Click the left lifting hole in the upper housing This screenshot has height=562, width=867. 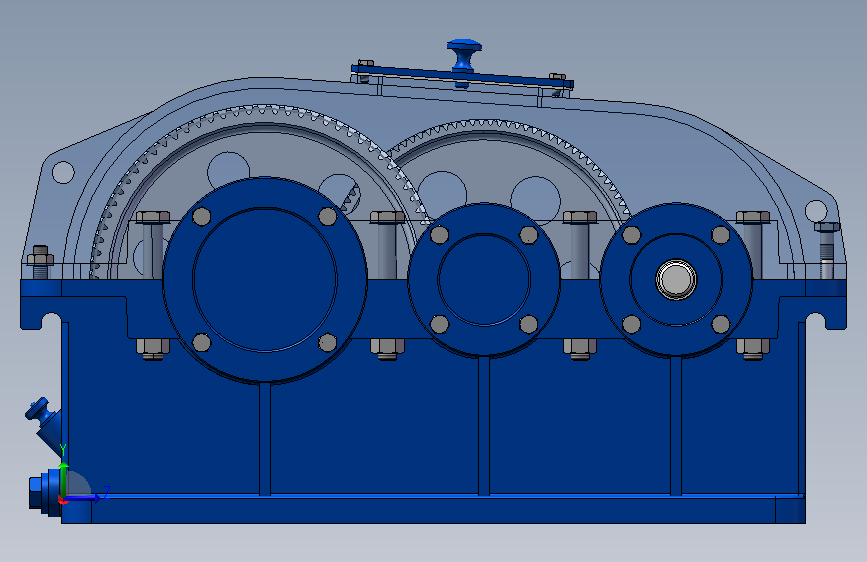(63, 173)
